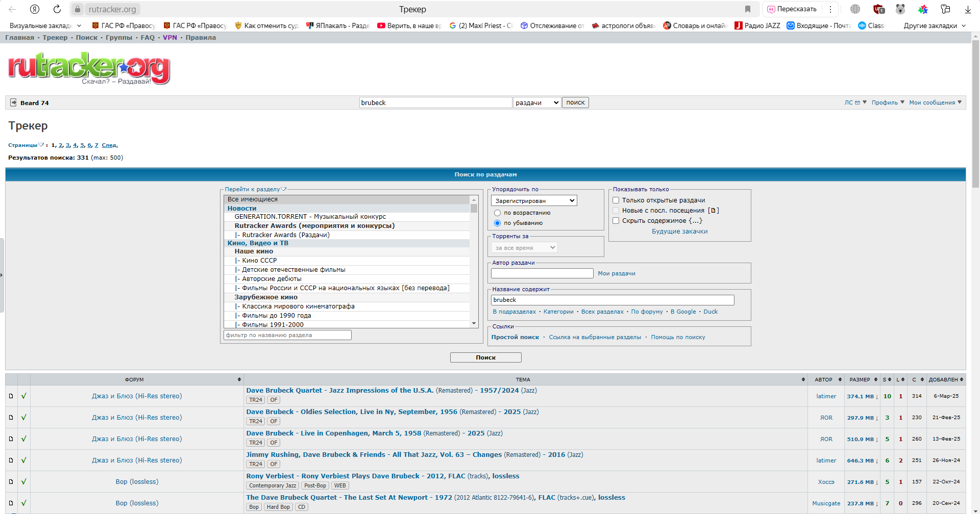Image resolution: width=980 pixels, height=514 pixels.
Task: Open the Радио JAZZ bookmark
Action: click(x=757, y=25)
